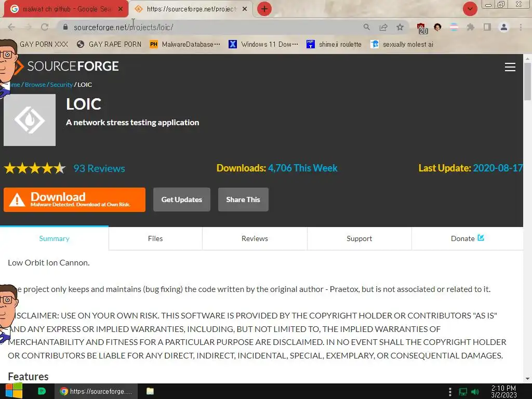Click 'A network stress testing application' subtitle
The height and width of the screenshot is (399, 532).
pos(132,123)
